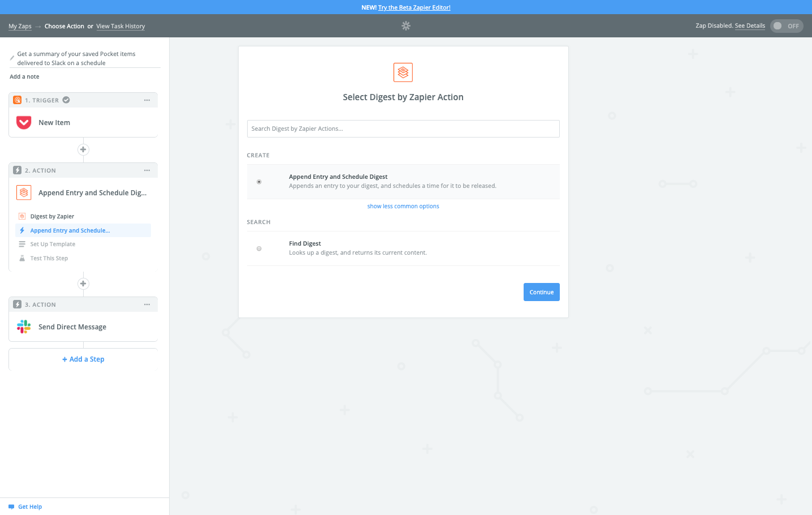Viewport: 812px width, 515px height.
Task: Click the SEARCH section heading
Action: pos(259,222)
